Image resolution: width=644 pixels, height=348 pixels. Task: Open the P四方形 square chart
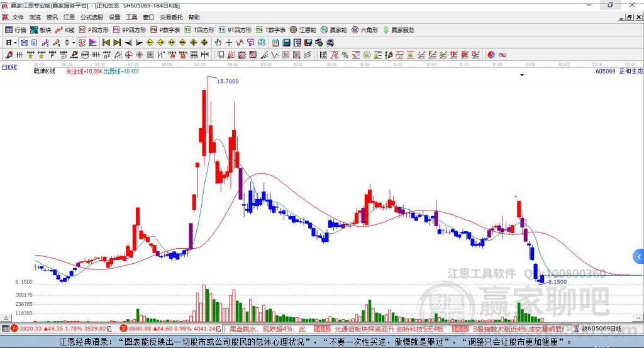[94, 30]
